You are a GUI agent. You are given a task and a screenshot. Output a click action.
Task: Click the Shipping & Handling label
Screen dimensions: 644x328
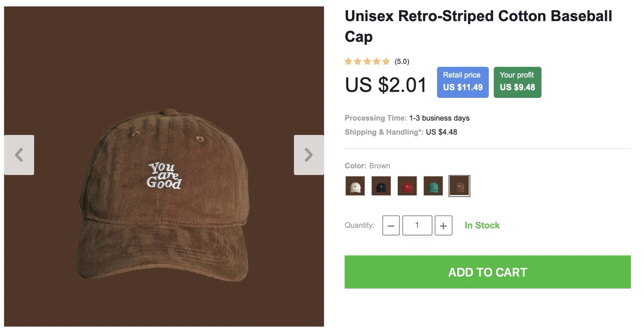click(x=384, y=132)
